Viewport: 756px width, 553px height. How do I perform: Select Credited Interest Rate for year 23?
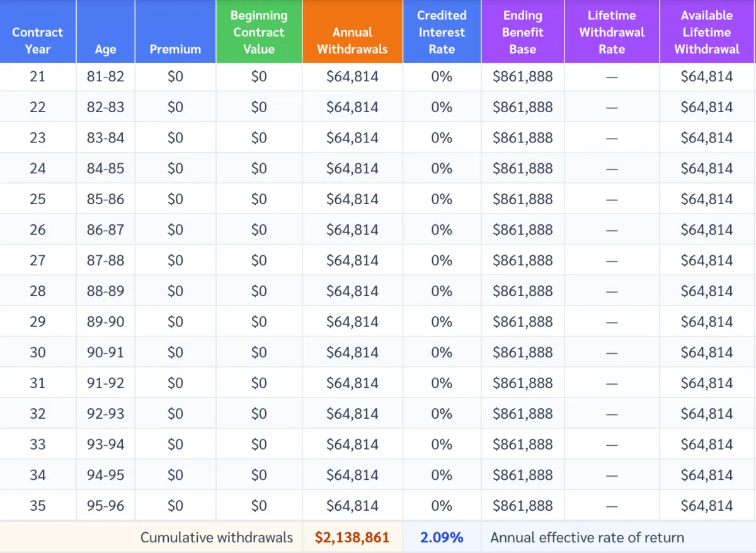click(x=442, y=138)
